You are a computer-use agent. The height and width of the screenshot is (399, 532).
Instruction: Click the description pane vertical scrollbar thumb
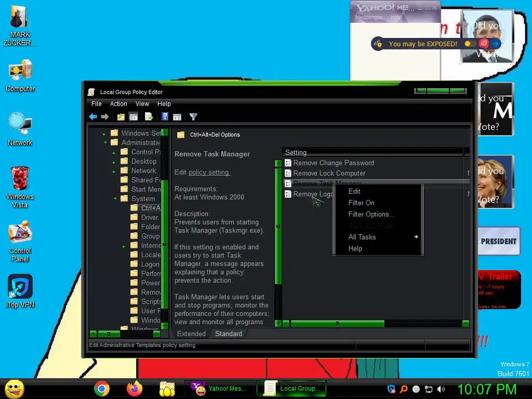click(x=278, y=226)
